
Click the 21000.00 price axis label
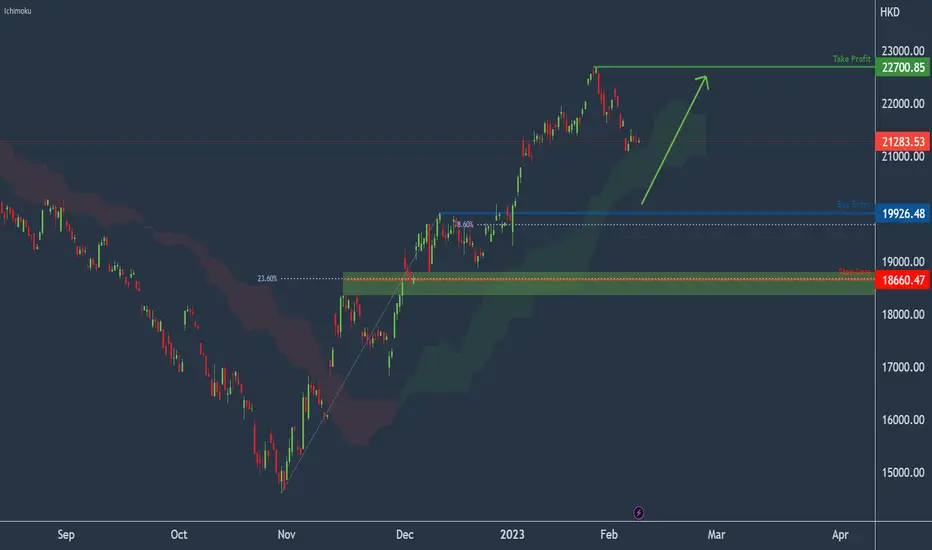point(903,156)
